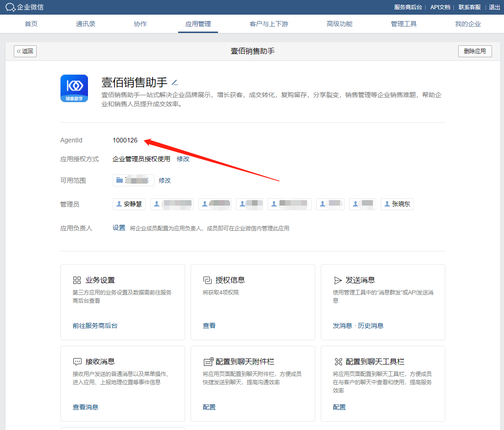Click the 业务设置 card title
Viewport: 504px width, 430px height.
[100, 280]
